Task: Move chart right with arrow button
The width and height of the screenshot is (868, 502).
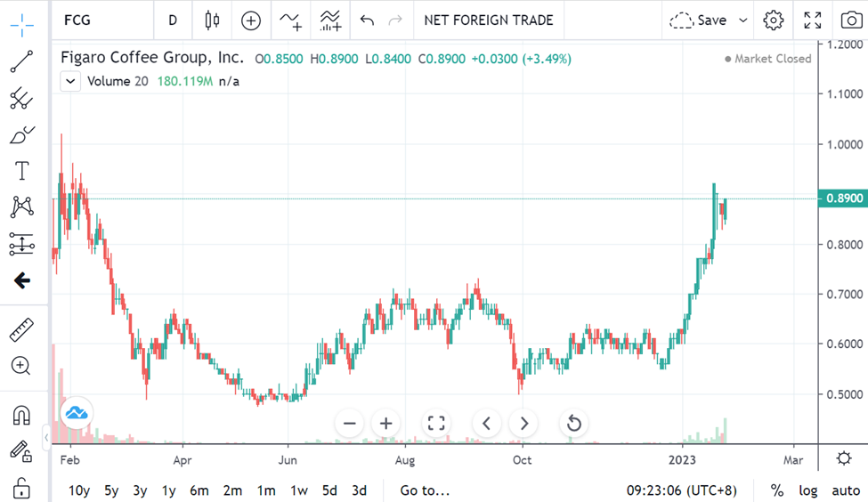Action: pos(523,424)
